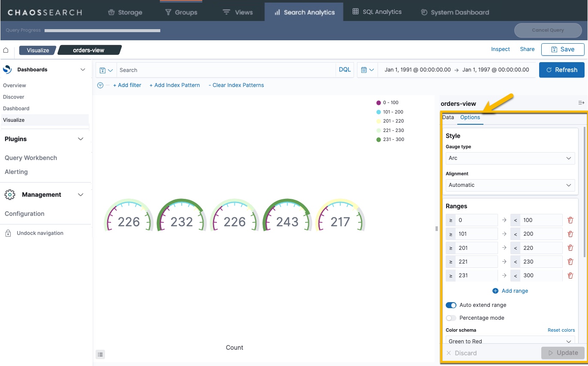This screenshot has height=366, width=588.
Task: Open Alerting plugin
Action: click(x=16, y=172)
